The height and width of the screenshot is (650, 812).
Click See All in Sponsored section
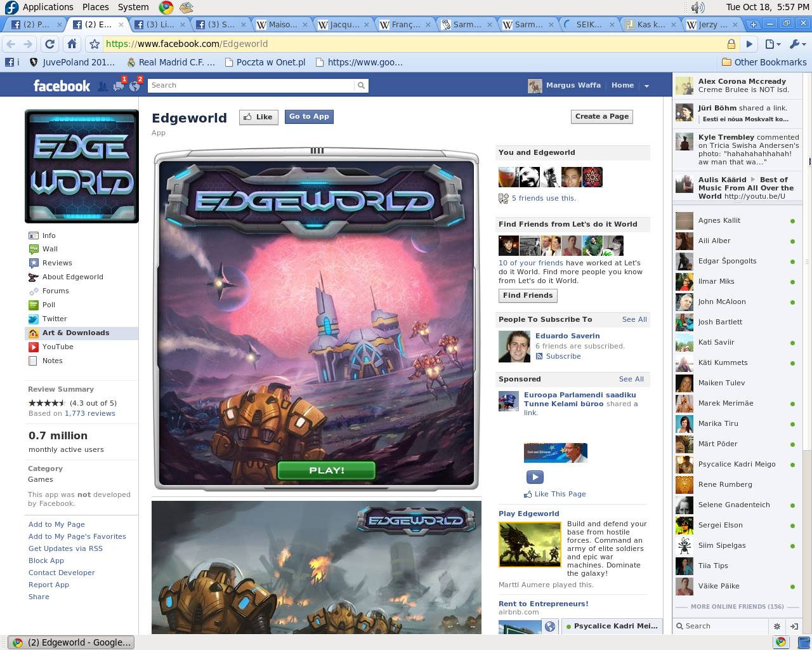pos(631,379)
